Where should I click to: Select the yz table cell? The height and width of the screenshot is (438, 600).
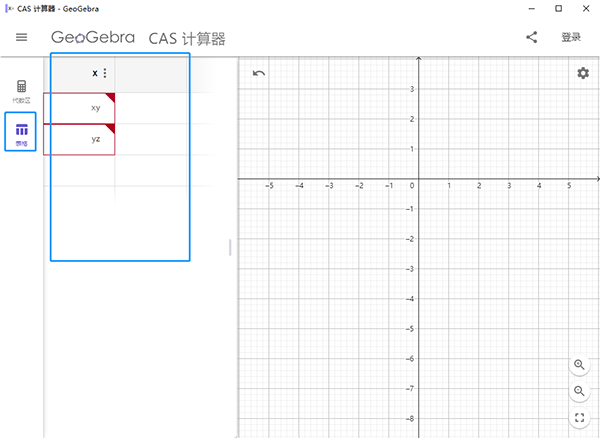coord(80,139)
